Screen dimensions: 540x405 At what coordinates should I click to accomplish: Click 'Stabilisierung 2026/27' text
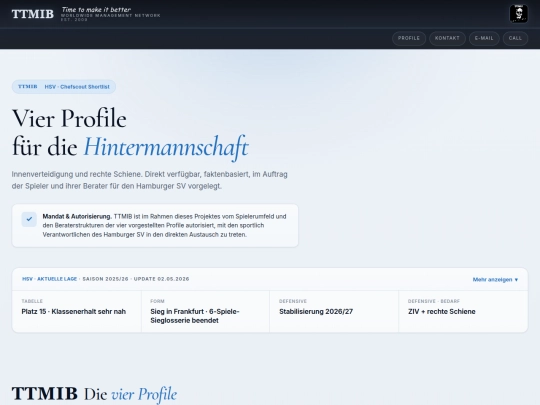point(316,312)
